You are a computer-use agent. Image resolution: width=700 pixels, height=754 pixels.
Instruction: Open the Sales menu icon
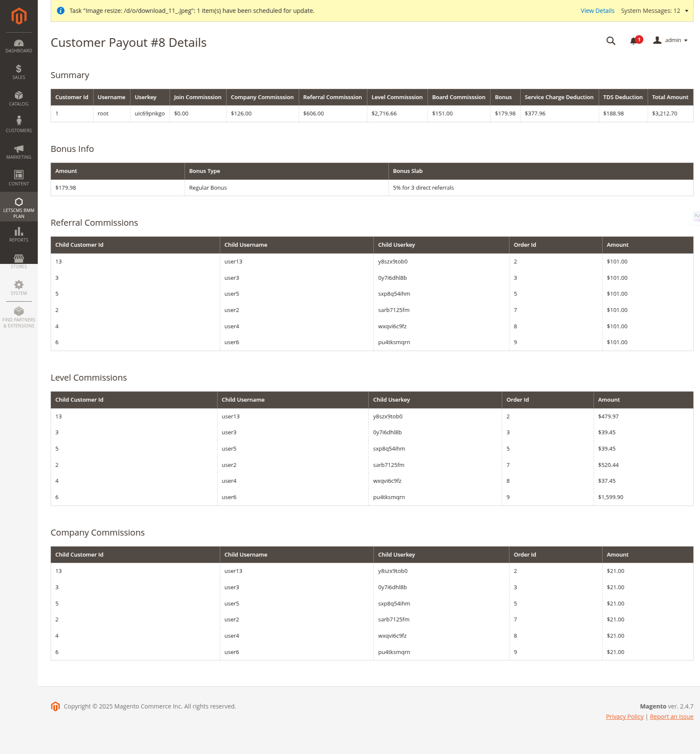click(18, 72)
